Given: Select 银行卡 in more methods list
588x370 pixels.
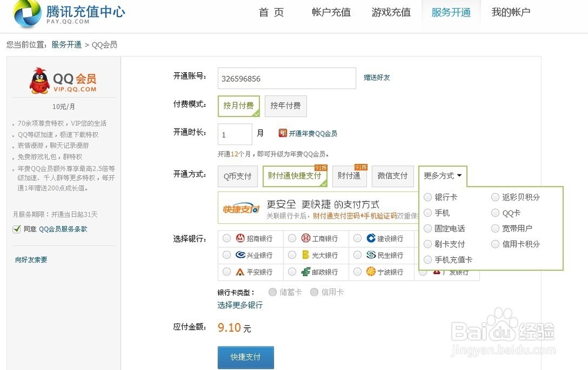Looking at the screenshot, I should [427, 197].
